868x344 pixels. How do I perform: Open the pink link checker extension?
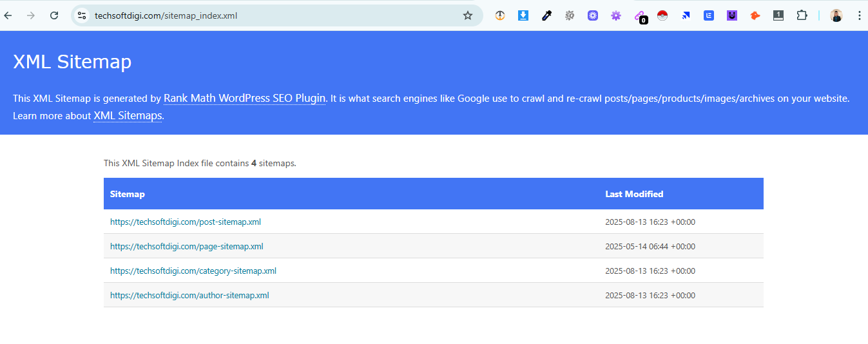click(x=639, y=15)
